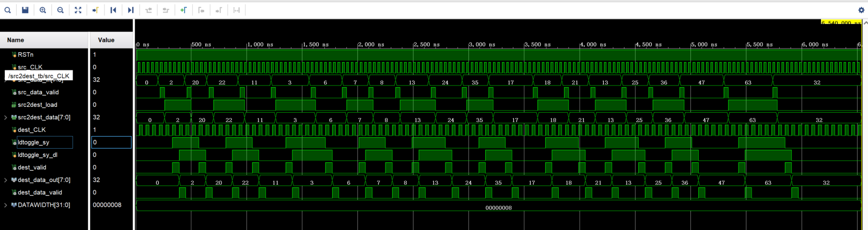Select the ldtoggle_sy signal

tap(33, 142)
